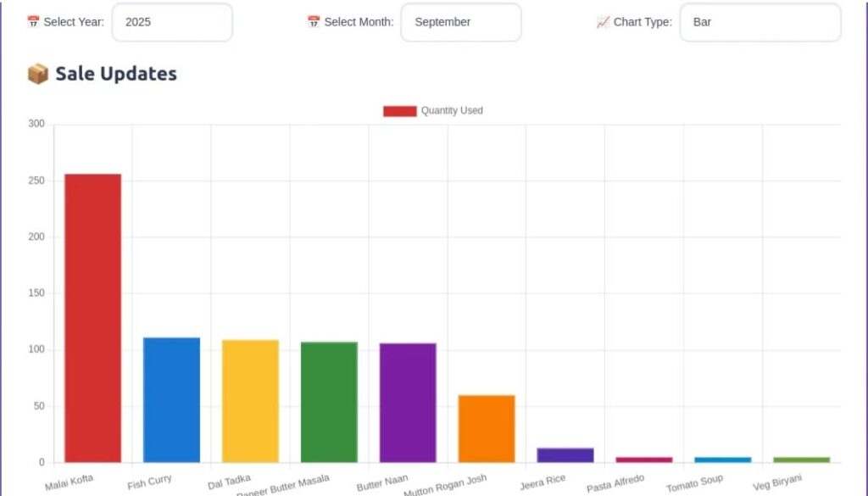
Task: Open the Select Month dropdown
Action: click(460, 22)
